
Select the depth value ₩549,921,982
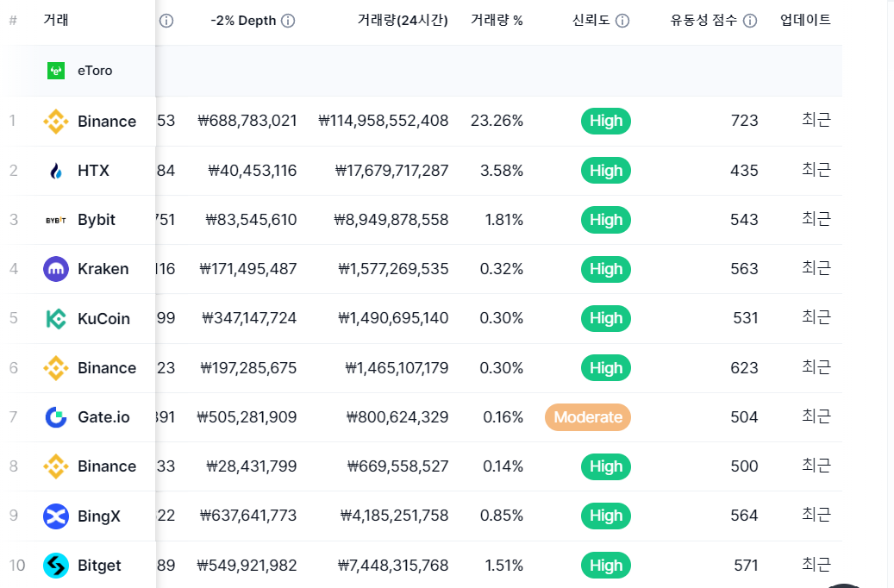247,566
